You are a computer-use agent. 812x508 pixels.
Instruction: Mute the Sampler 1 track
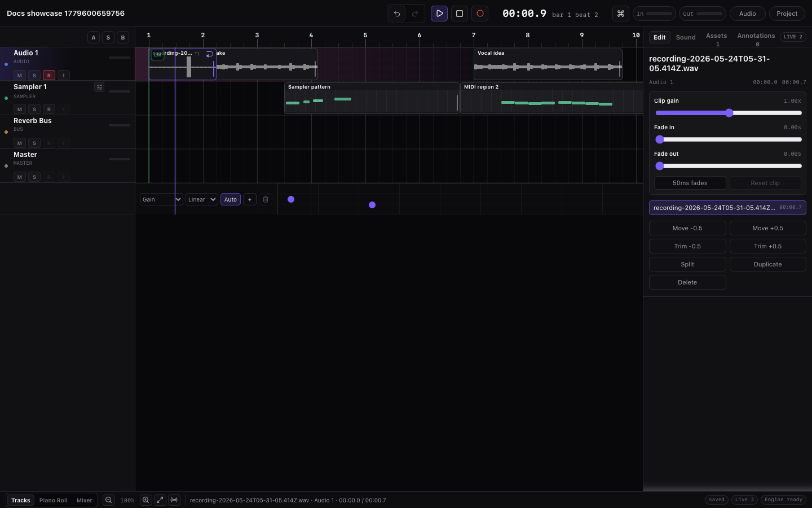(20, 109)
